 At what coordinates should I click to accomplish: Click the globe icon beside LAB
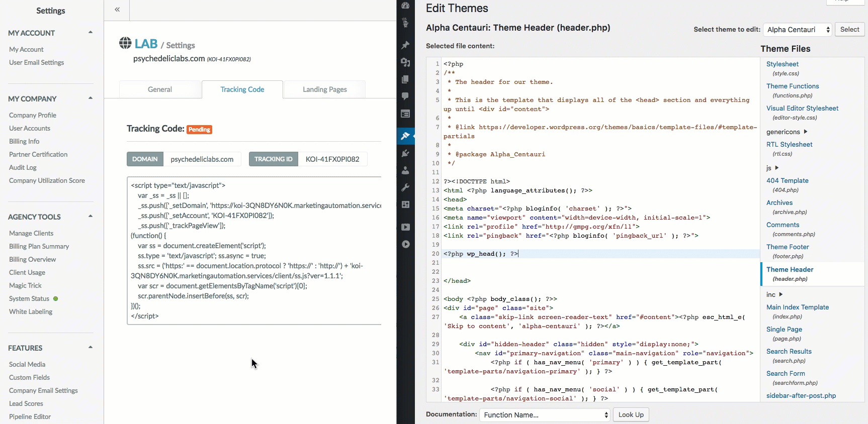125,43
